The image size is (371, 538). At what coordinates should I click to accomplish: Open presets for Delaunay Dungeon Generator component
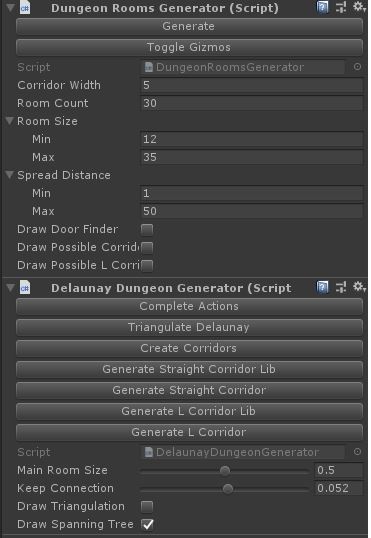[340, 288]
